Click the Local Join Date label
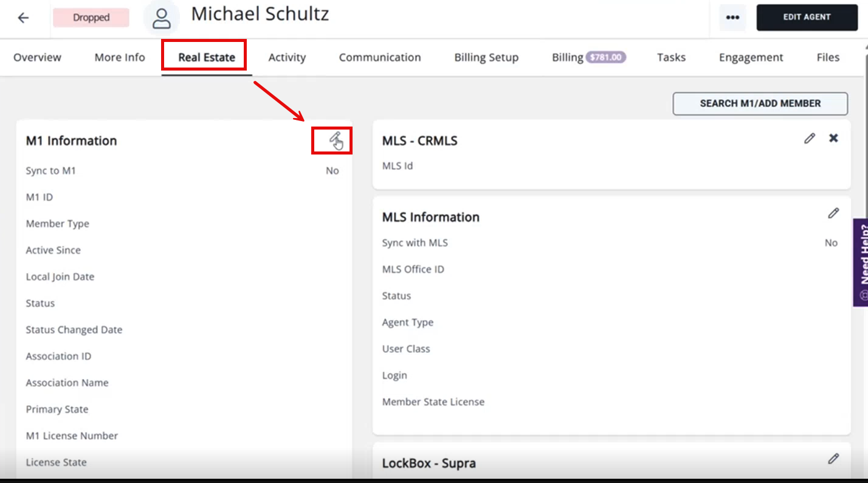This screenshot has height=483, width=868. pyautogui.click(x=60, y=277)
